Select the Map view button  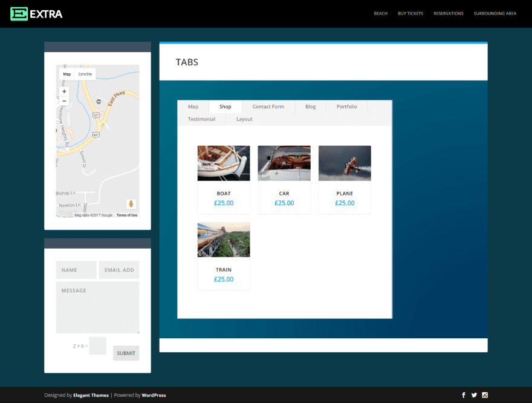coord(67,74)
